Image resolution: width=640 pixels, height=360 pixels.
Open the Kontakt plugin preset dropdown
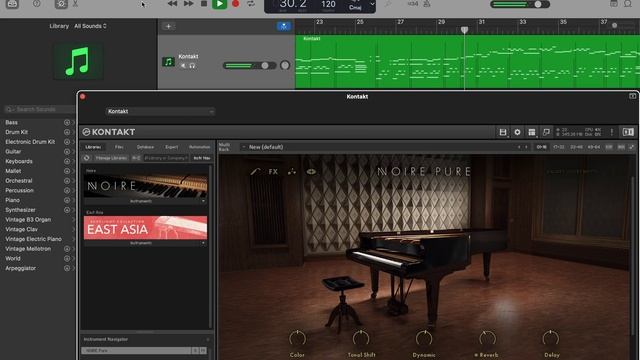160,111
